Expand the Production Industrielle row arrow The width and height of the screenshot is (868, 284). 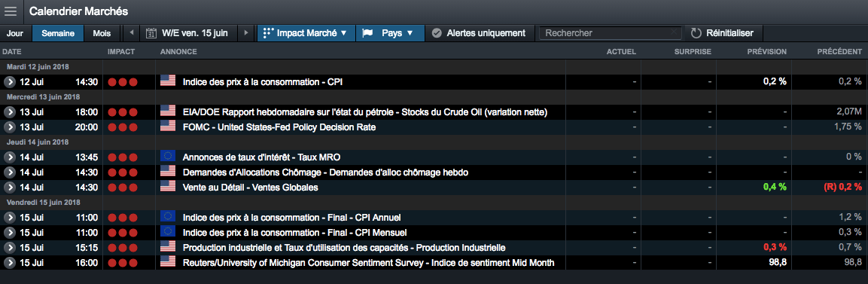(x=9, y=247)
